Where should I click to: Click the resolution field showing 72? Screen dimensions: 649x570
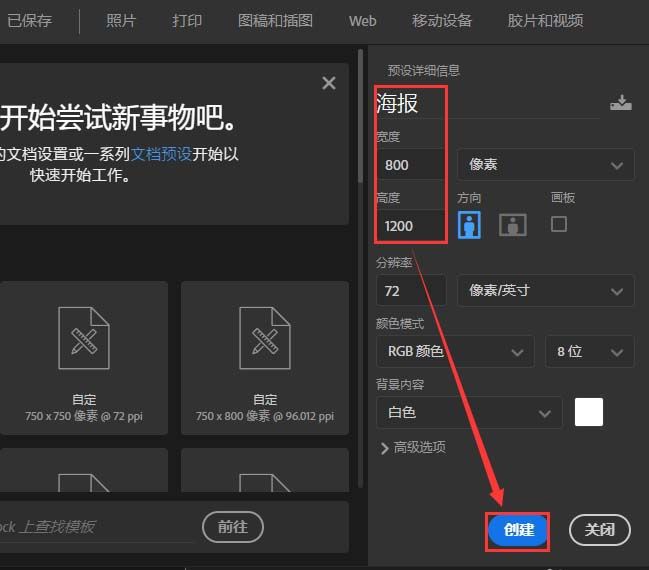tap(411, 291)
